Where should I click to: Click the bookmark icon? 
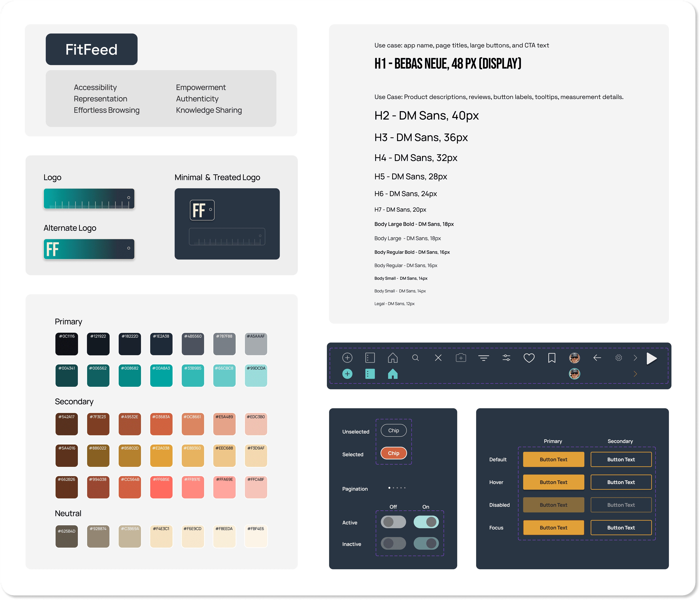552,358
